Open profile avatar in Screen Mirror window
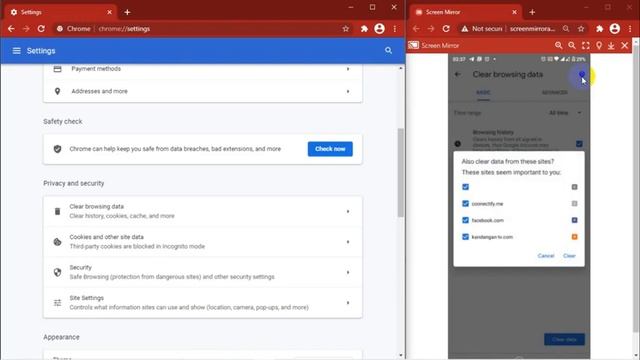Image resolution: width=640 pixels, height=360 pixels. click(x=615, y=29)
